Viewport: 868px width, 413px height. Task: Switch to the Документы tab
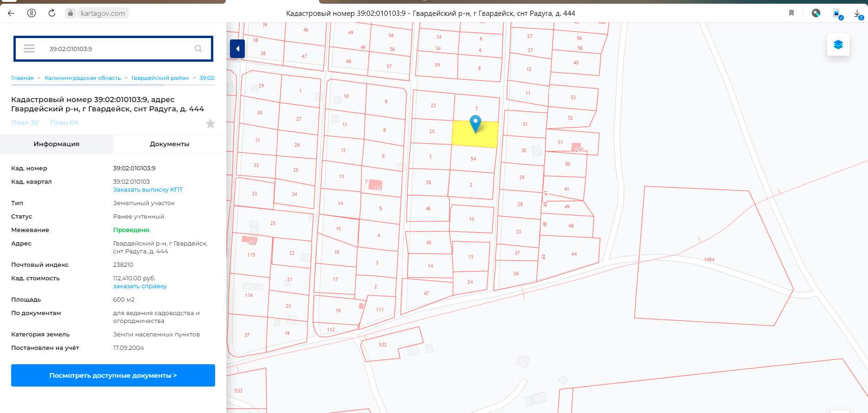coord(170,144)
